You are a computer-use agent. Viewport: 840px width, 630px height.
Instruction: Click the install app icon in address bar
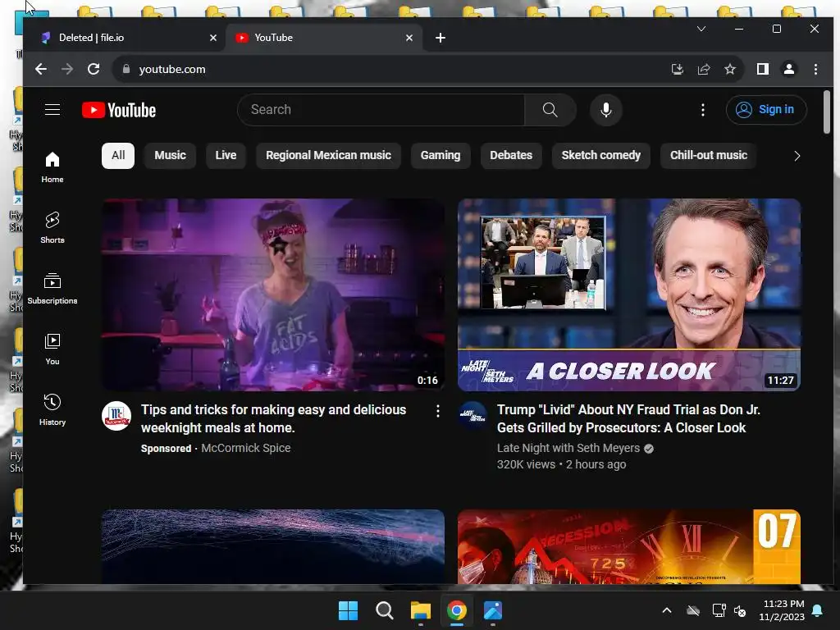[677, 69]
